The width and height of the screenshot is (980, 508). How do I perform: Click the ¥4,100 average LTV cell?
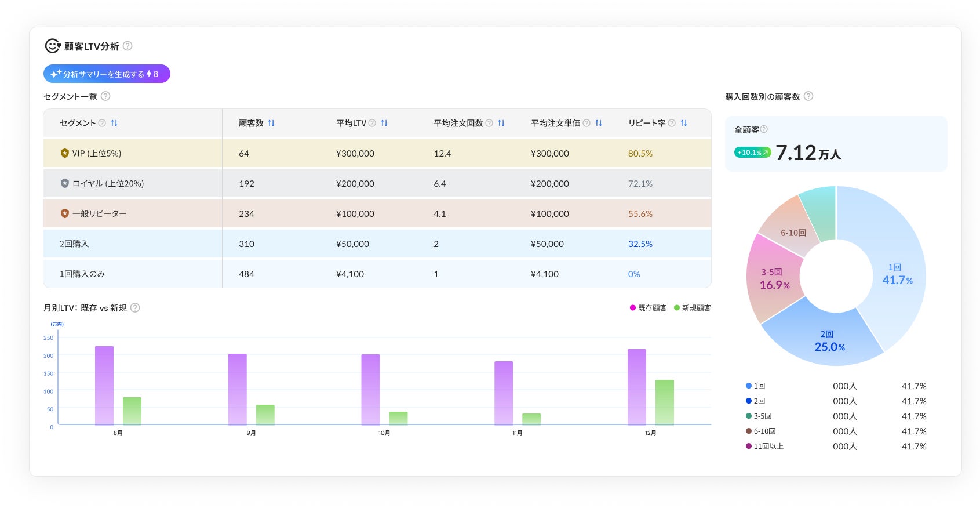click(350, 274)
